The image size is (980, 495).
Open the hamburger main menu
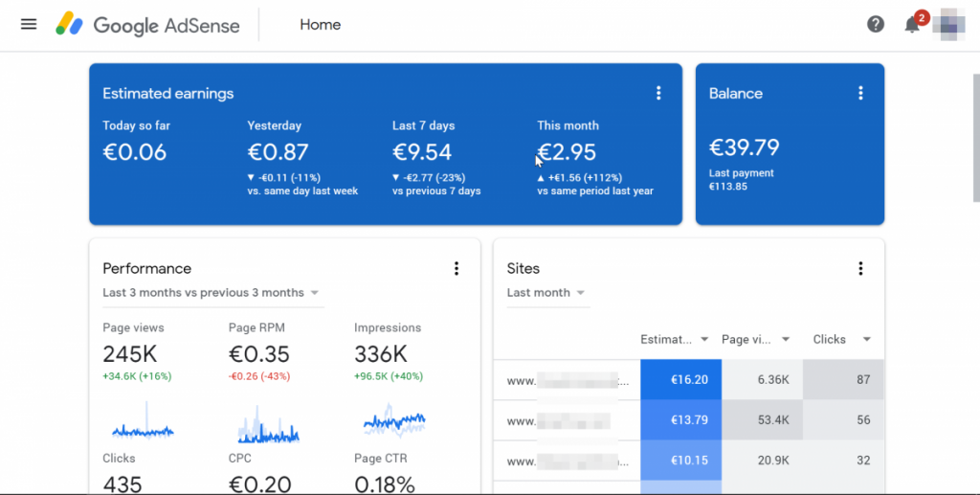tap(29, 24)
